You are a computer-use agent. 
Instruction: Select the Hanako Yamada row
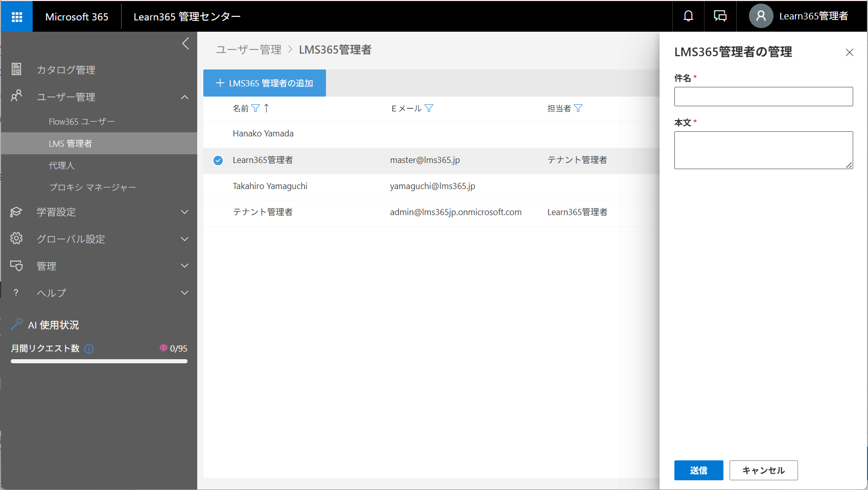click(431, 134)
